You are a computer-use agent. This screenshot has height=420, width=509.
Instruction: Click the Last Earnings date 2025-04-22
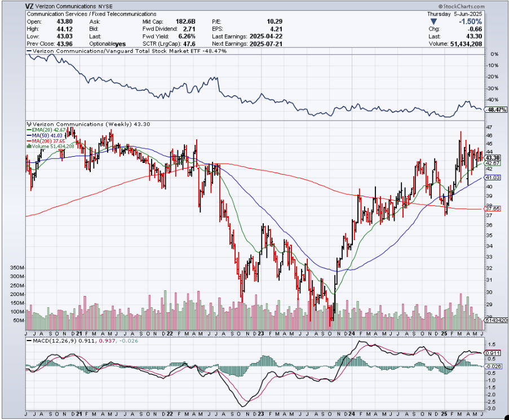coord(266,36)
